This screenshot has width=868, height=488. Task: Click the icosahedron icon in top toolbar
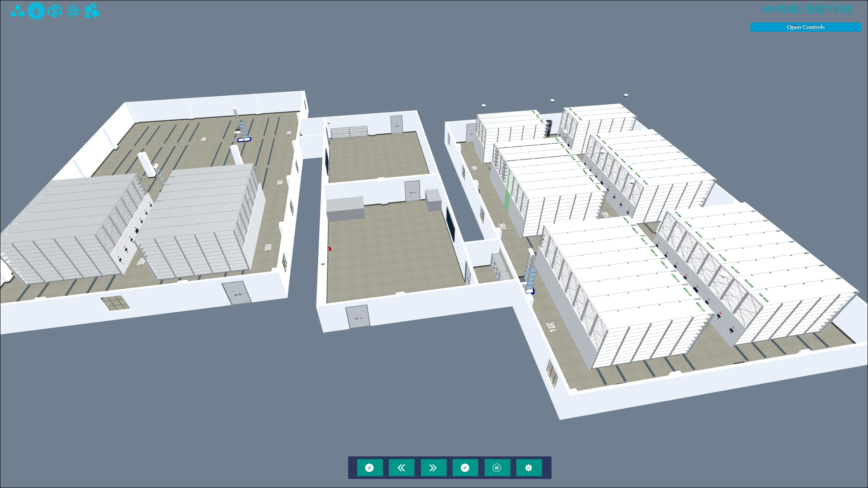(x=74, y=11)
